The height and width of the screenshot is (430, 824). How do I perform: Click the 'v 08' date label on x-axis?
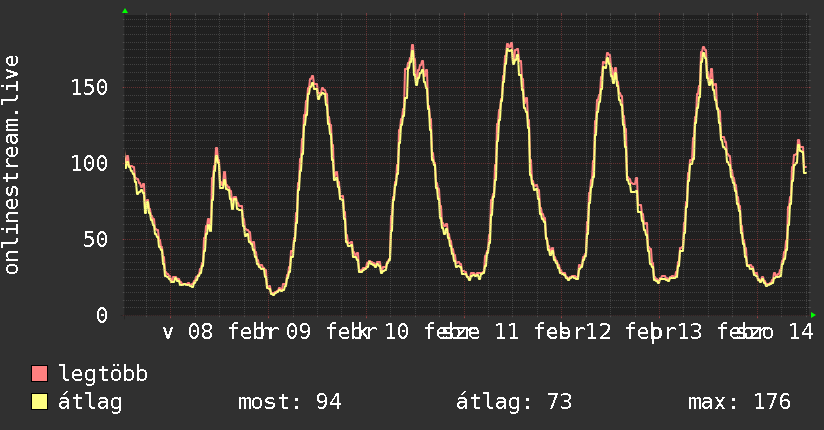(188, 332)
